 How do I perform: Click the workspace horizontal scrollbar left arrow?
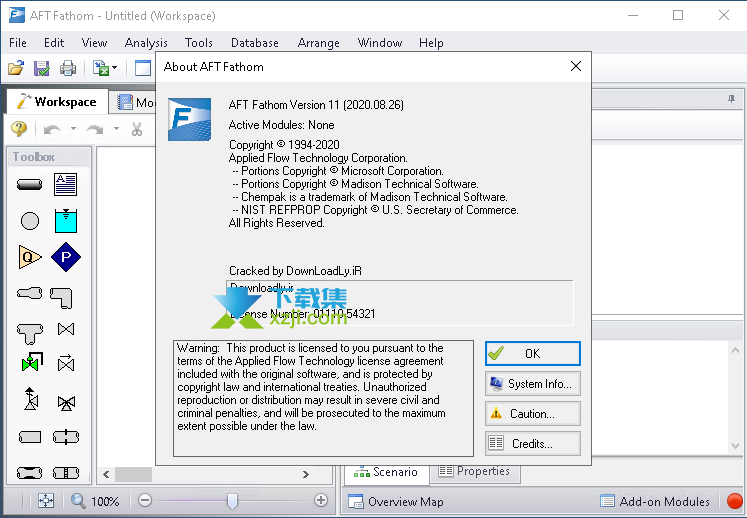pos(106,474)
